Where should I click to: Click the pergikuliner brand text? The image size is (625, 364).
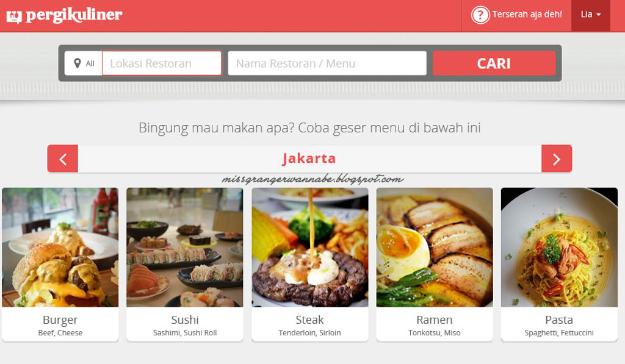click(74, 15)
